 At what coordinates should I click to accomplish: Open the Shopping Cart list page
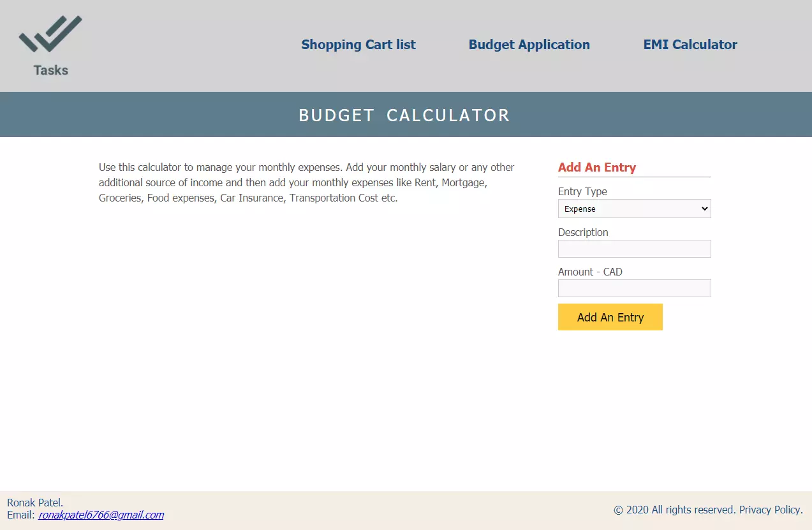358,45
